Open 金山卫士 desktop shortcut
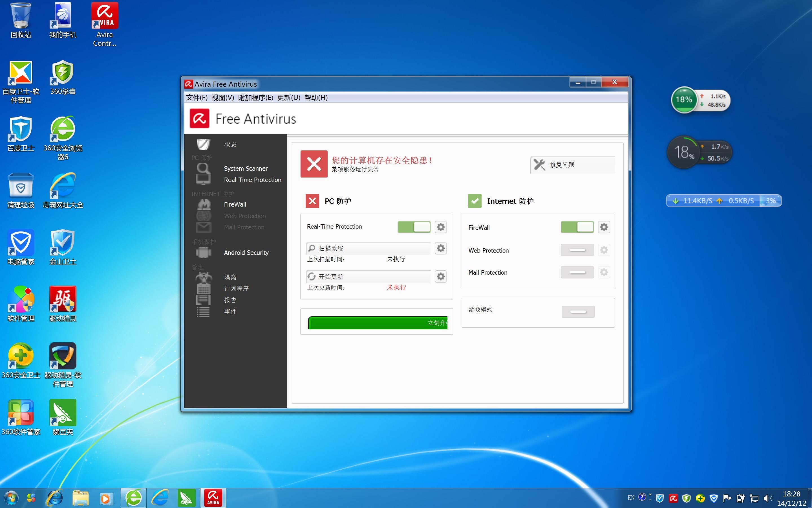 click(63, 248)
